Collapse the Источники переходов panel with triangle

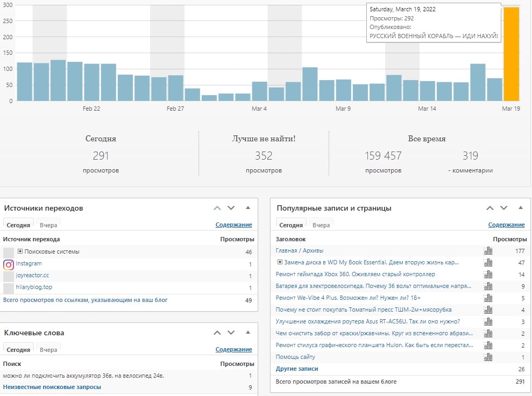click(247, 208)
